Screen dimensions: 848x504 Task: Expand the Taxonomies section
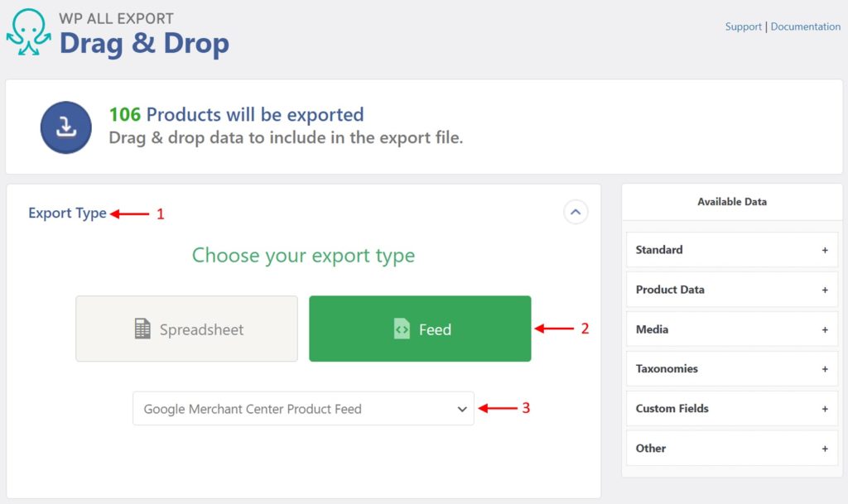825,368
